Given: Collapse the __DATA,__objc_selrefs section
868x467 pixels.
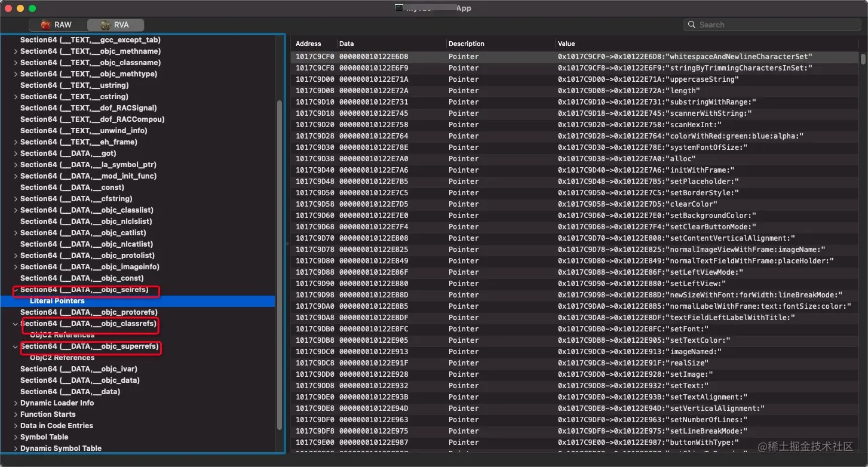Looking at the screenshot, I should point(16,290).
